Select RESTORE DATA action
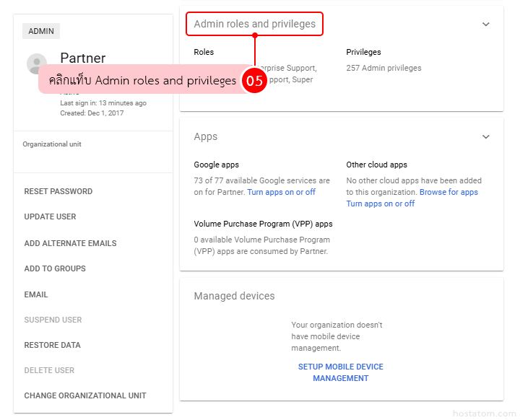The width and height of the screenshot is (520, 420). pyautogui.click(x=53, y=345)
